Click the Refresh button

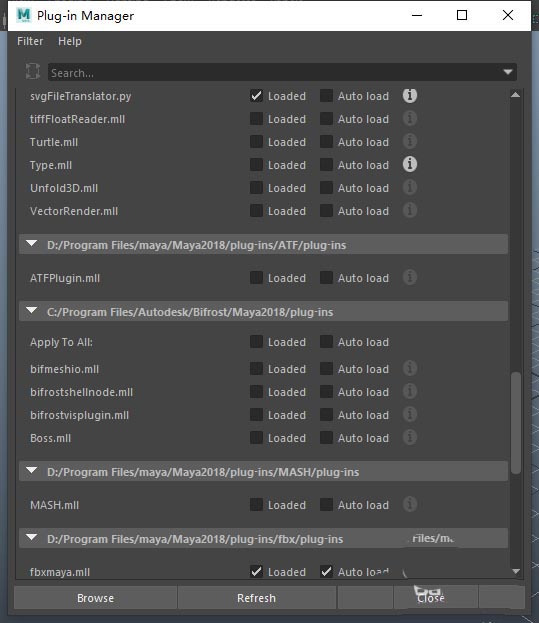pyautogui.click(x=257, y=598)
